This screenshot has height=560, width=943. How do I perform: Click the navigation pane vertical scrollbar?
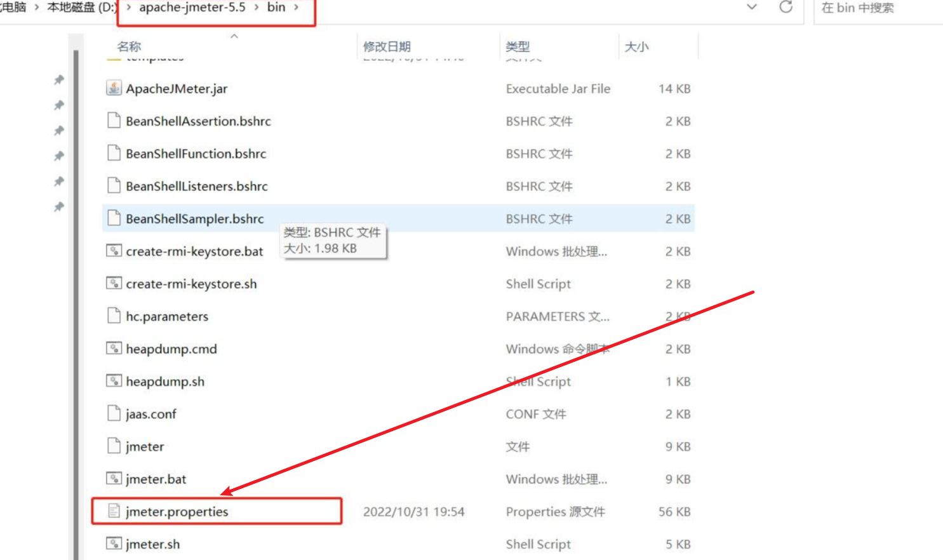[76, 305]
